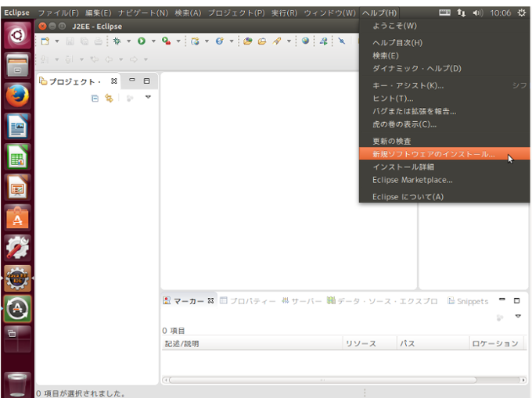Screen dimensions: 532x398
Task: Click the Open Type folder icon
Action: [248, 41]
